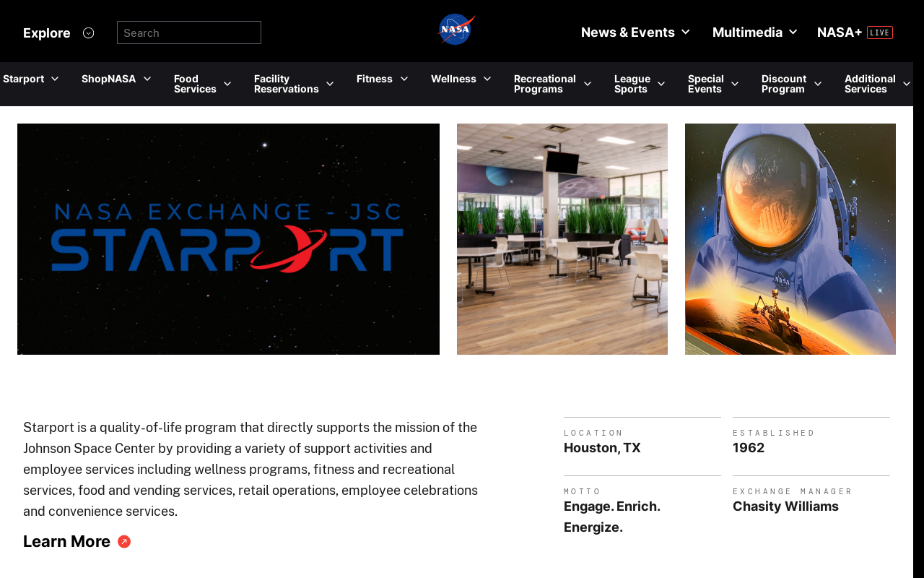This screenshot has height=578, width=924.
Task: Click the 'LOCATION' label
Action: 593,433
